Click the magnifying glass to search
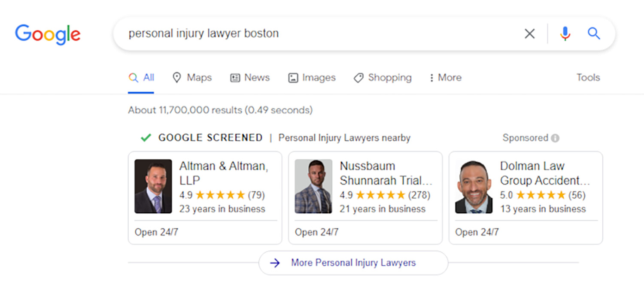 [x=594, y=33]
